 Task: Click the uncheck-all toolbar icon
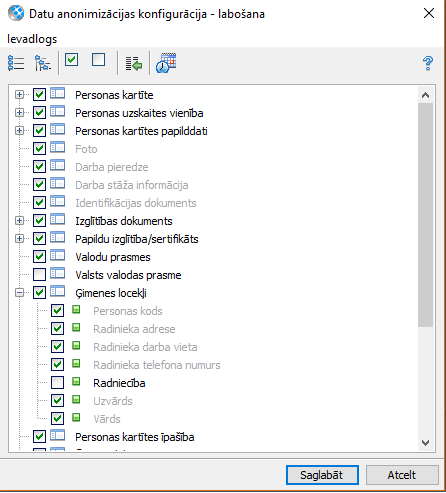[99, 60]
